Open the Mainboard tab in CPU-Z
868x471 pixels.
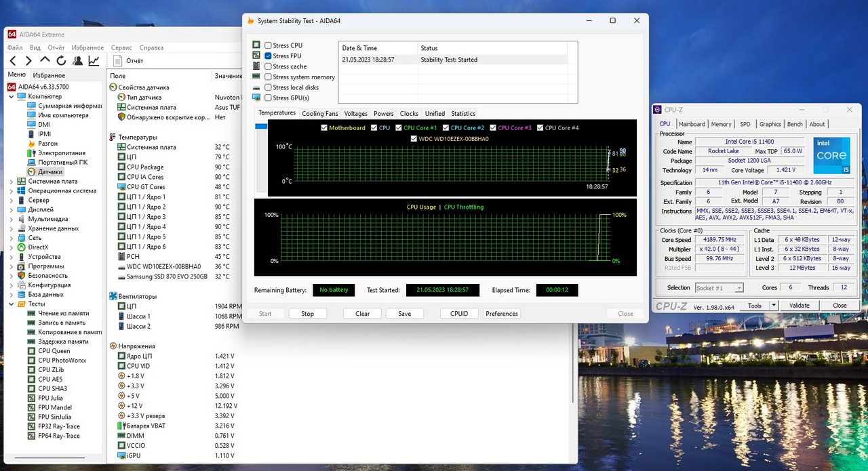[692, 124]
